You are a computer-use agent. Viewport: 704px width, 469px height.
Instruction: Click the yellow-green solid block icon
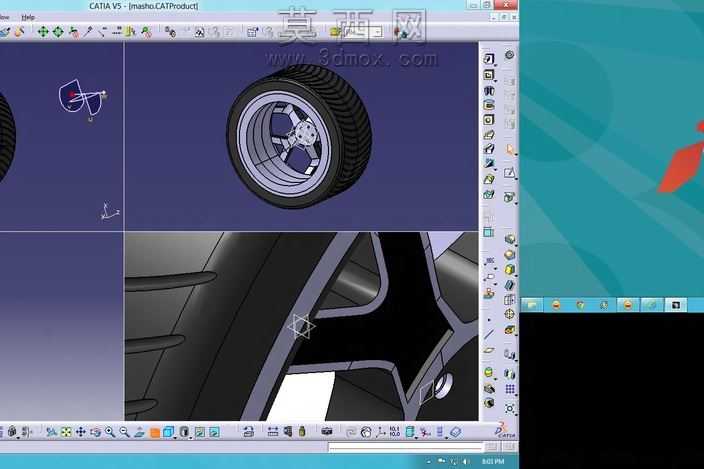510,269
